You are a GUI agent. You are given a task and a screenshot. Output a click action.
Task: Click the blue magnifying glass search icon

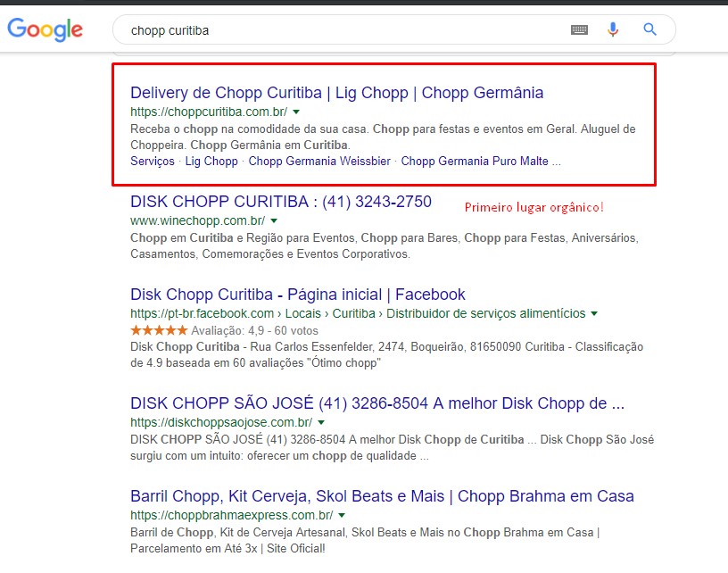[649, 29]
